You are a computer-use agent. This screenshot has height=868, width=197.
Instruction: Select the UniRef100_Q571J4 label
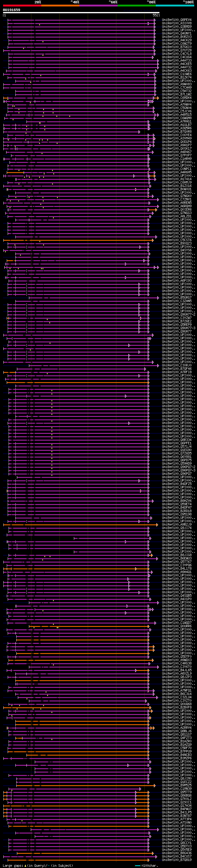177,447
